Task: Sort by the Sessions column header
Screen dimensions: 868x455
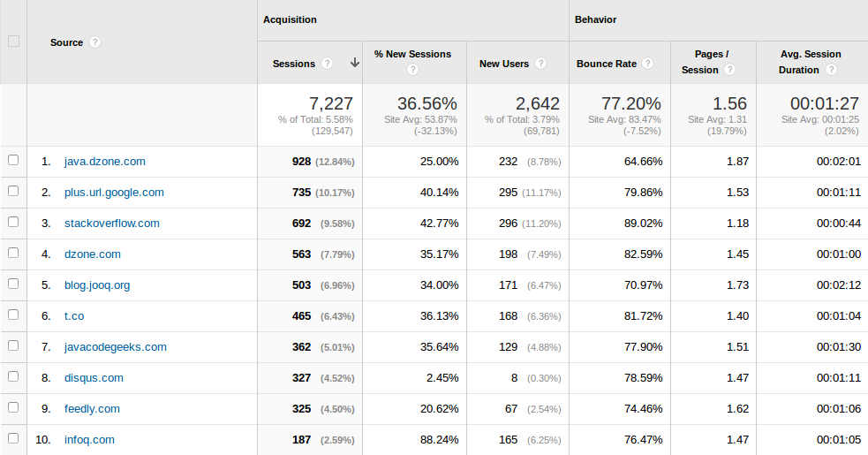Action: coord(294,64)
